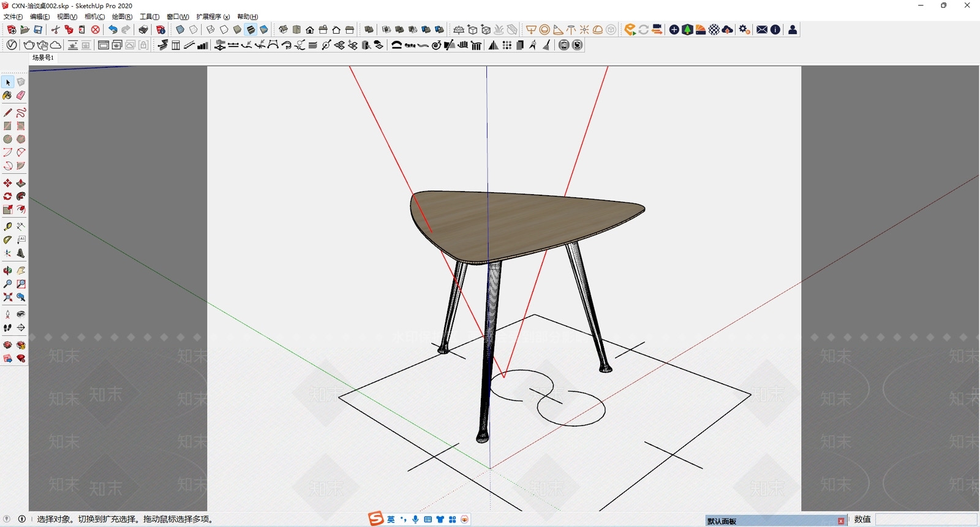Click the Zoom Extents tool

tap(8, 297)
